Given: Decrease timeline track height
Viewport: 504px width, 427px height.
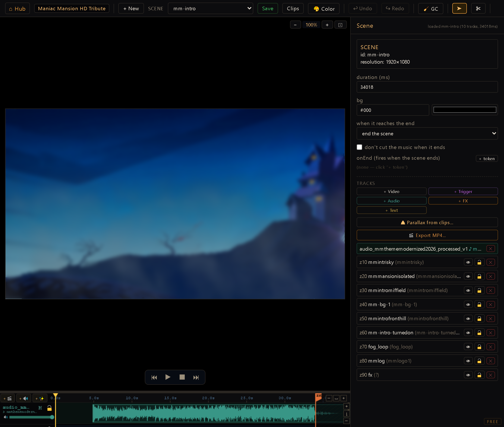Looking at the screenshot, I should click(346, 421).
